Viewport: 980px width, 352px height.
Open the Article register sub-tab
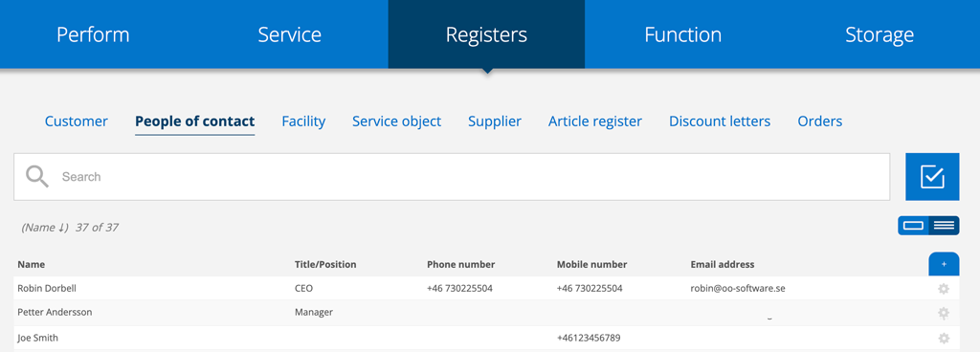coord(595,121)
